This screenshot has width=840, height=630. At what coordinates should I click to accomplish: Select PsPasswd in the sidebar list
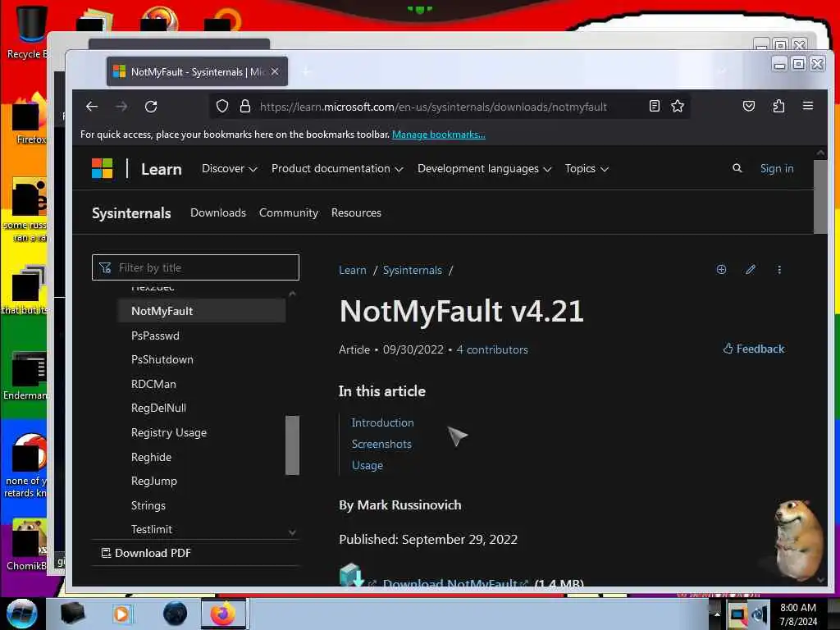155,336
